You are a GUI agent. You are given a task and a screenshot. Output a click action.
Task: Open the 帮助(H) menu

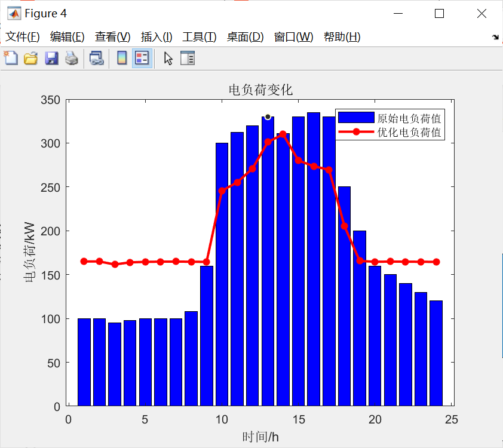[x=342, y=37]
